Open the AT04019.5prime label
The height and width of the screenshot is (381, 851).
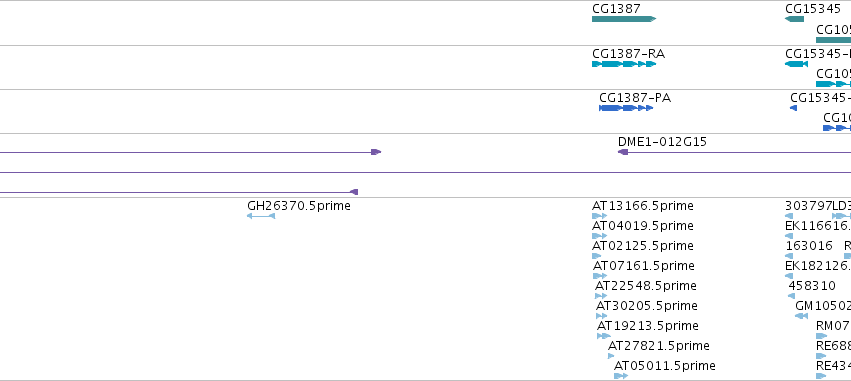[643, 226]
